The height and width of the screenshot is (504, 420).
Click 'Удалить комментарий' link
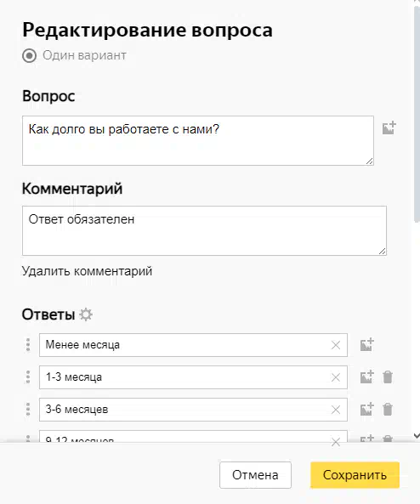click(x=87, y=271)
